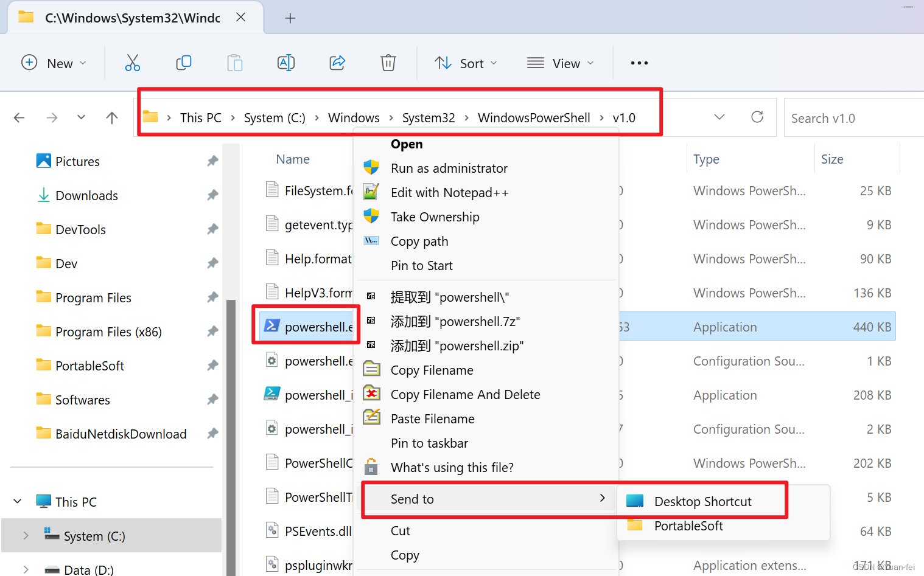Image resolution: width=924 pixels, height=576 pixels.
Task: Select the System (C:) drive in tree
Action: click(x=94, y=536)
